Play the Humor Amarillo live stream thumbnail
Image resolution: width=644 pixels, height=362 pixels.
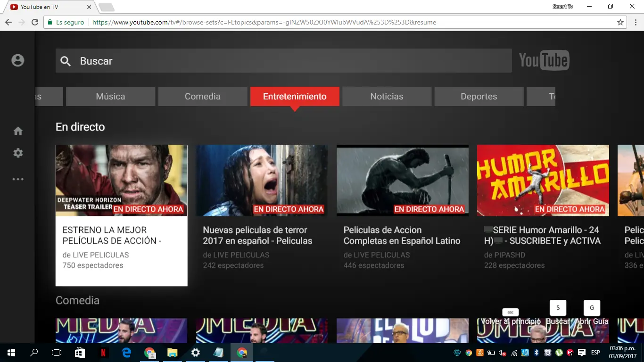543,180
